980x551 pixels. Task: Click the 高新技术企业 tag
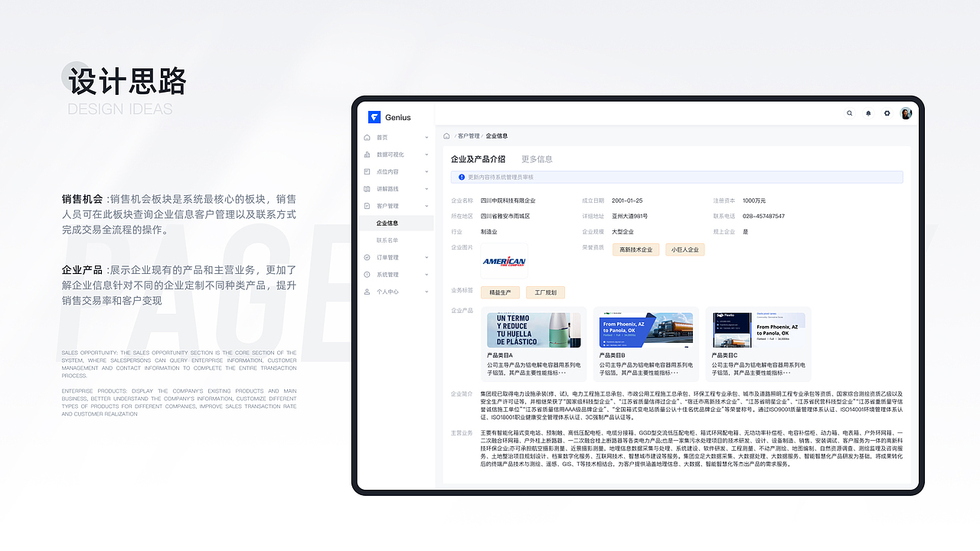tap(635, 249)
